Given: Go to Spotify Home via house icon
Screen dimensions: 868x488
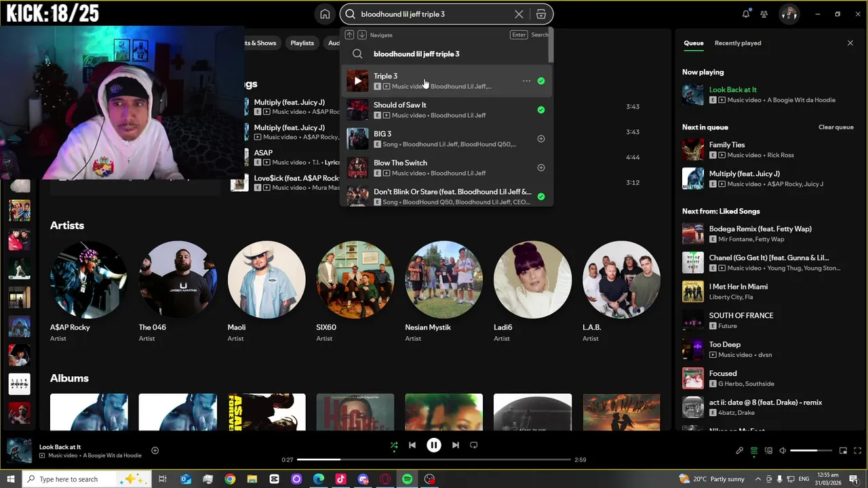Looking at the screenshot, I should (x=325, y=14).
